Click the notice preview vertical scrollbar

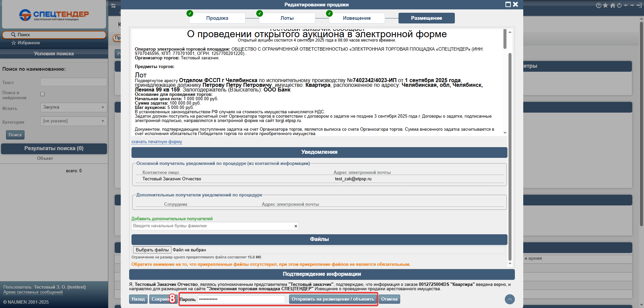click(x=505, y=39)
